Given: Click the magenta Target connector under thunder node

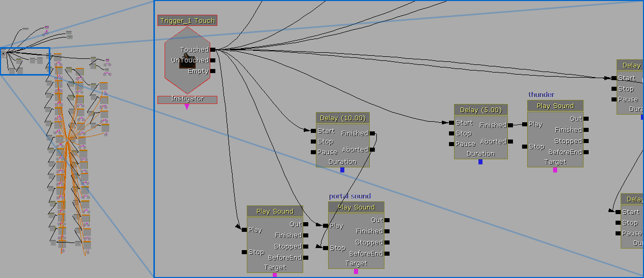Looking at the screenshot, I should (x=555, y=170).
